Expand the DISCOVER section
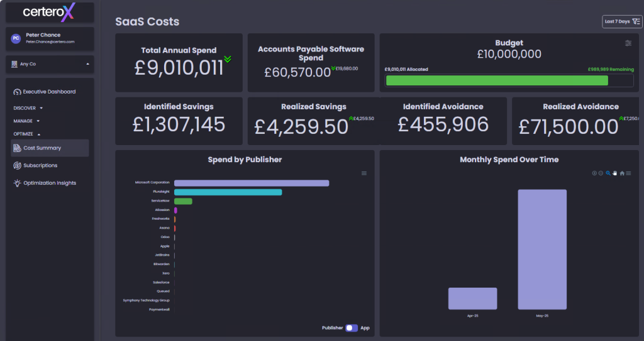This screenshot has width=644, height=341. coord(28,109)
